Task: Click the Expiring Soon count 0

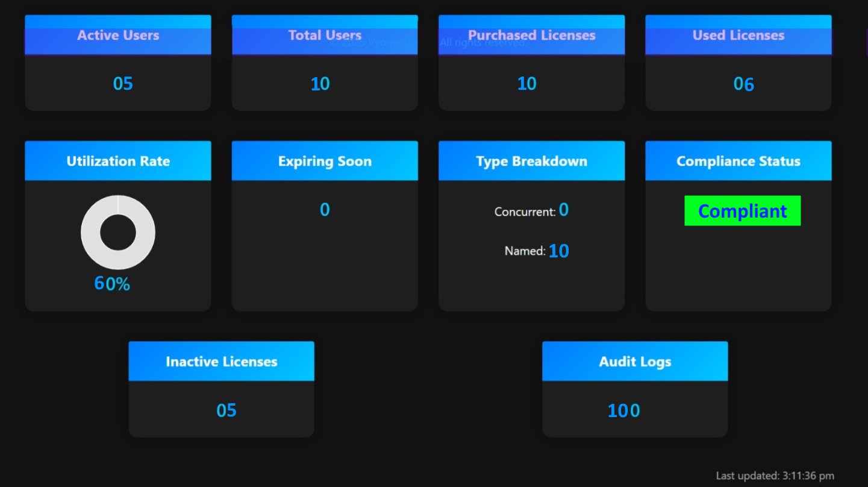Action: point(325,210)
